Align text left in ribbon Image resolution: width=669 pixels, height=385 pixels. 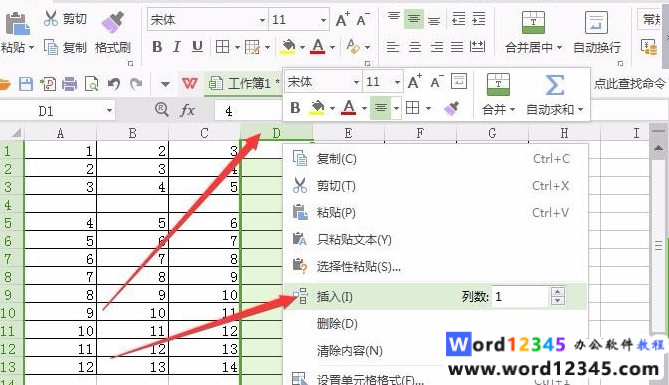point(393,47)
